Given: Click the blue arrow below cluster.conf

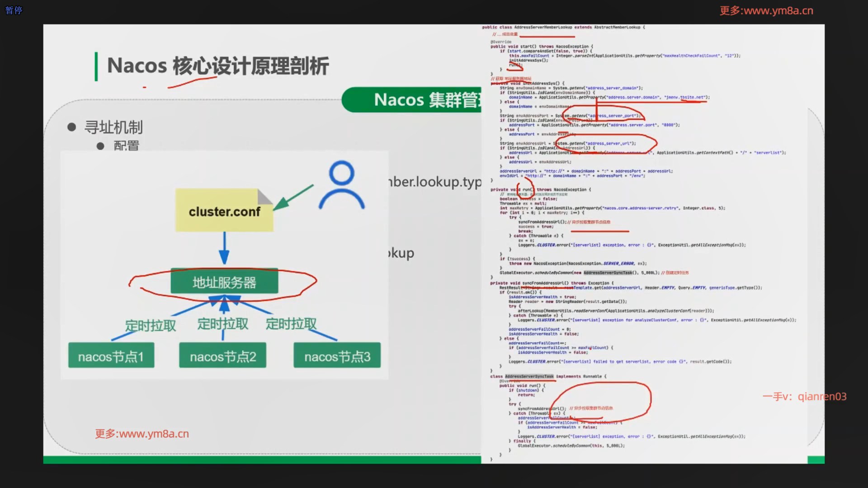Looking at the screenshot, I should (x=224, y=248).
